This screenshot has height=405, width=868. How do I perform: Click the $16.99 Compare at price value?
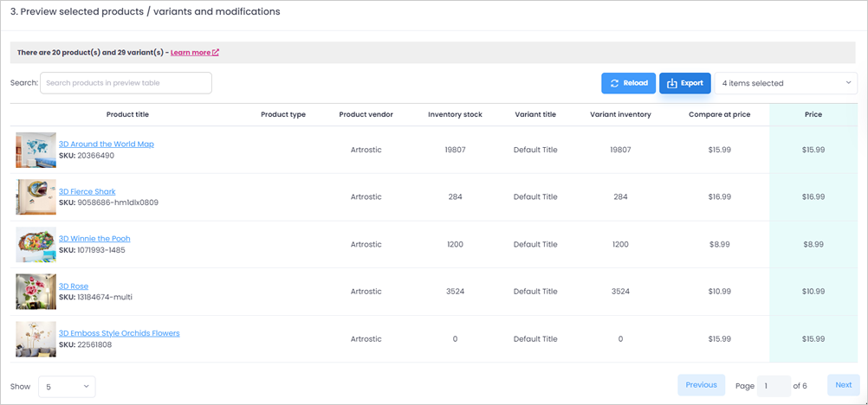[720, 196]
